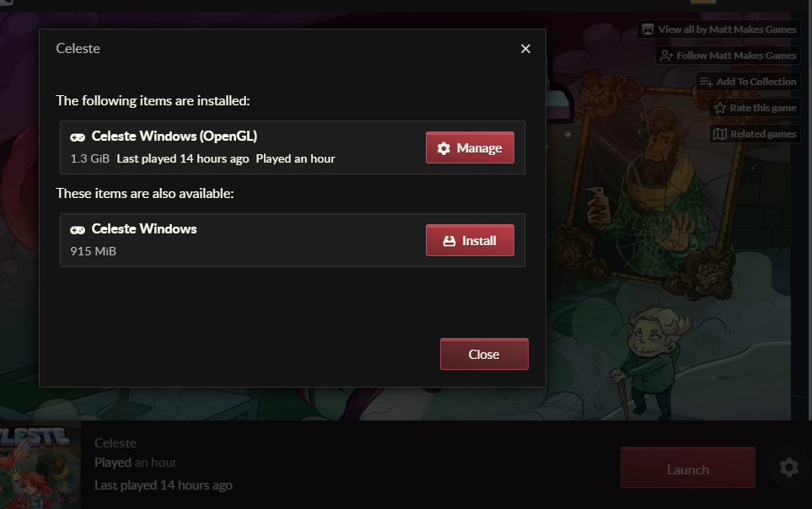
Task: Click the Close button in dialog
Action: 484,354
